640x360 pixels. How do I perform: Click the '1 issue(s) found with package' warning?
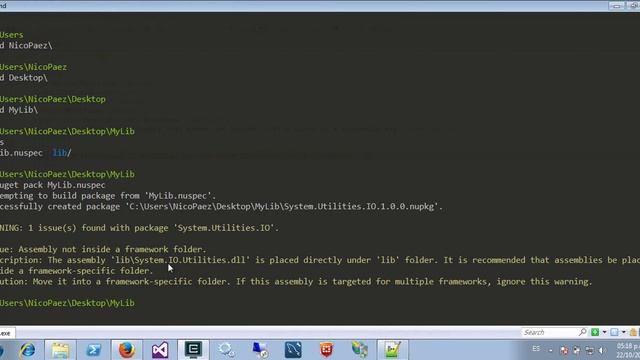click(139, 228)
